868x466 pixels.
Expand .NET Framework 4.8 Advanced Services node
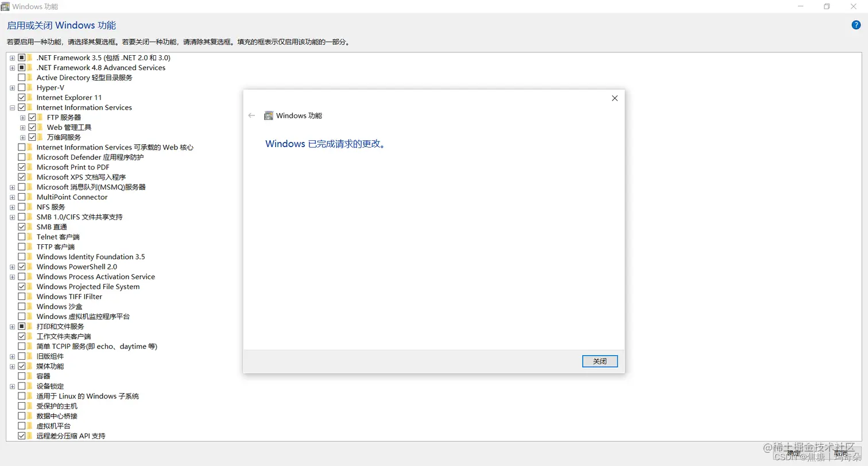(x=12, y=68)
